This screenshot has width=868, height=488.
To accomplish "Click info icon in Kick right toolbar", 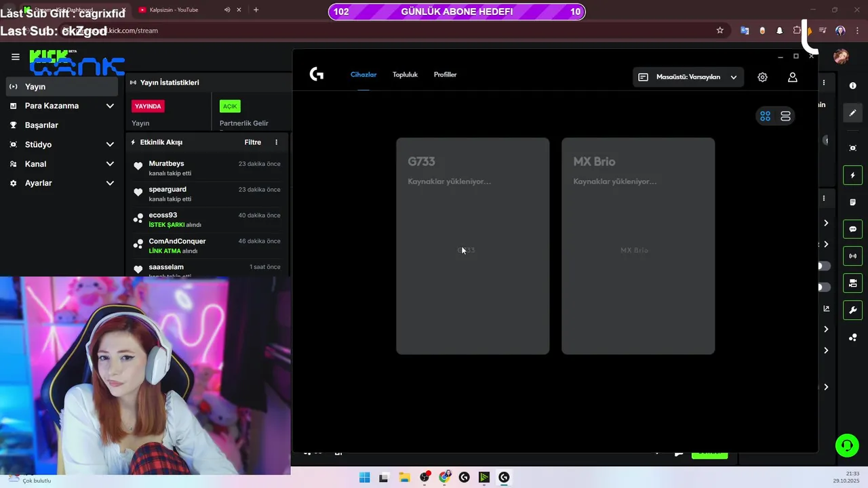I will (x=852, y=86).
